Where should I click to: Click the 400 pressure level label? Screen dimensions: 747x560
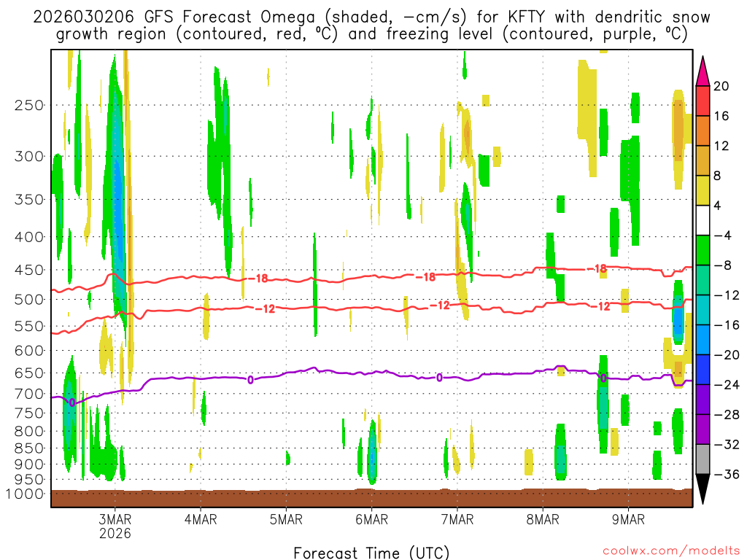(x=29, y=237)
